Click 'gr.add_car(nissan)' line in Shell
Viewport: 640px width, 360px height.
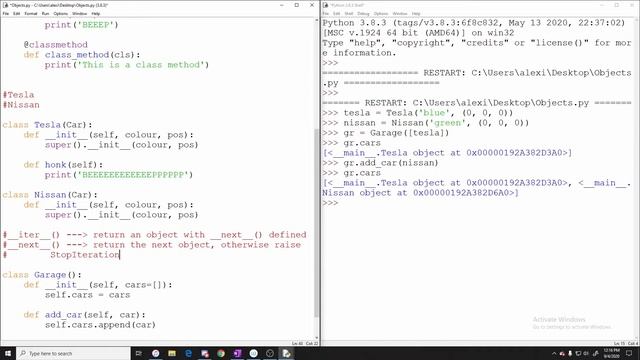point(391,163)
